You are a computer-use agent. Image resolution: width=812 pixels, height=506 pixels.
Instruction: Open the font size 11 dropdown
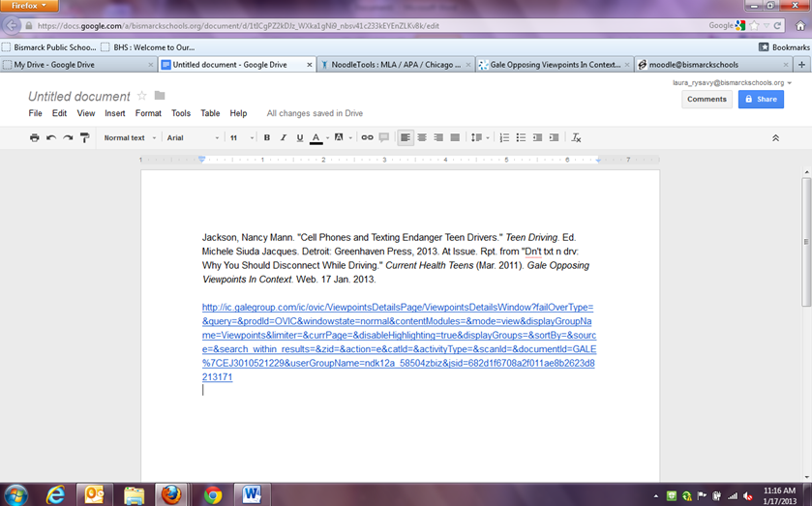(242, 137)
